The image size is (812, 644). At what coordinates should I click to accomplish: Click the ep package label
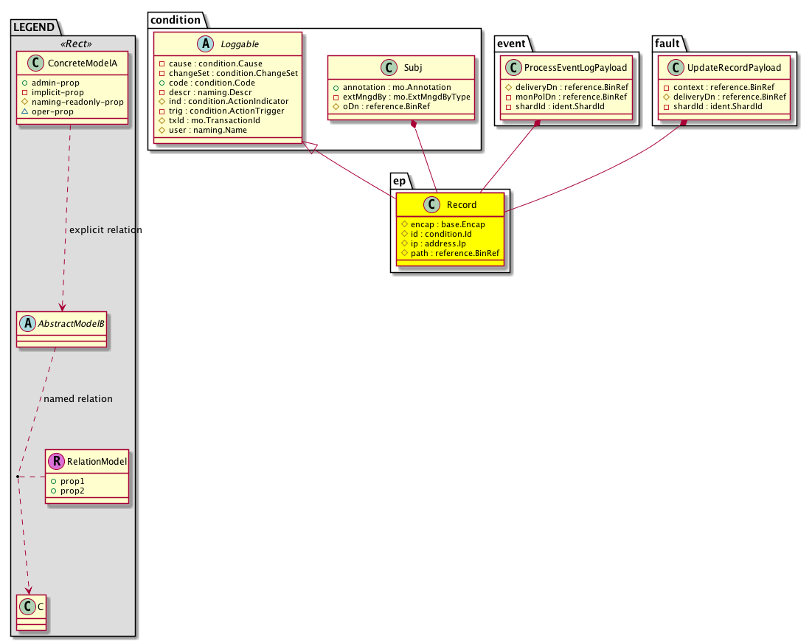(x=400, y=179)
